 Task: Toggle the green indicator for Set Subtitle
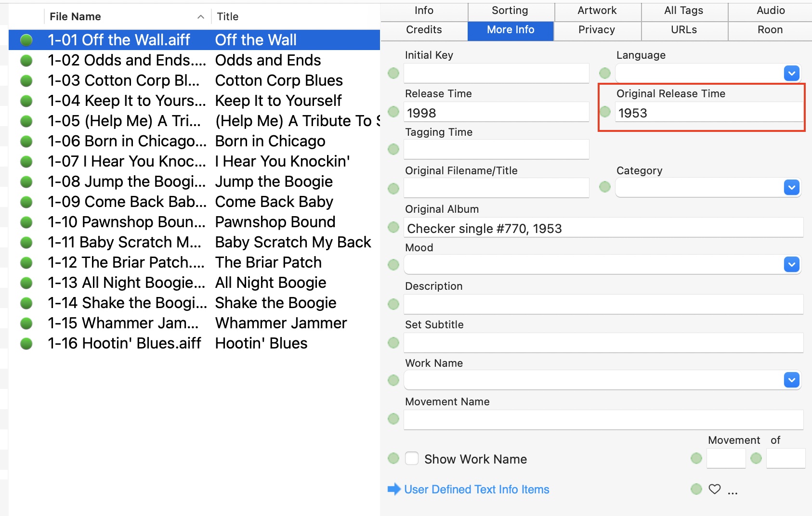point(393,343)
